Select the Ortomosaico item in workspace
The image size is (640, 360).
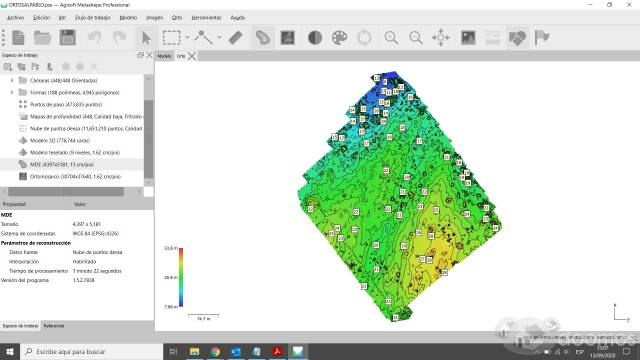75,176
